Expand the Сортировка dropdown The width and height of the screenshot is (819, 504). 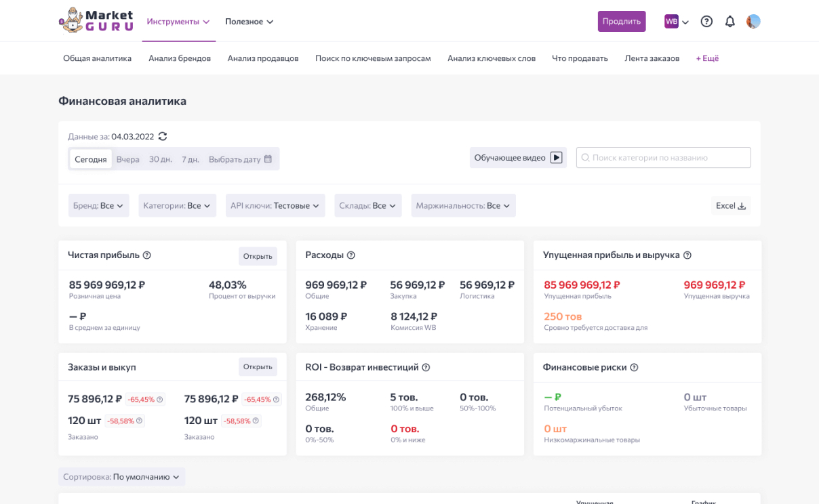pyautogui.click(x=121, y=477)
